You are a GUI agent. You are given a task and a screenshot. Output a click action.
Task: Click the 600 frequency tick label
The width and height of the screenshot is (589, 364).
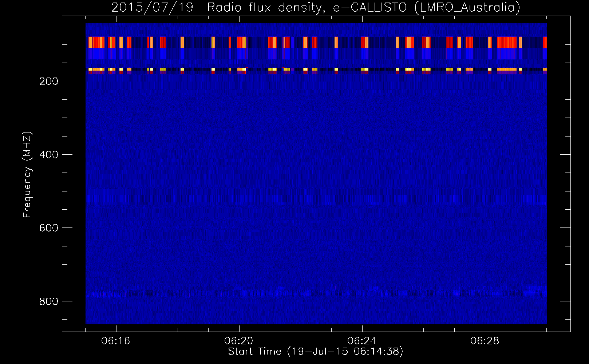[48, 228]
